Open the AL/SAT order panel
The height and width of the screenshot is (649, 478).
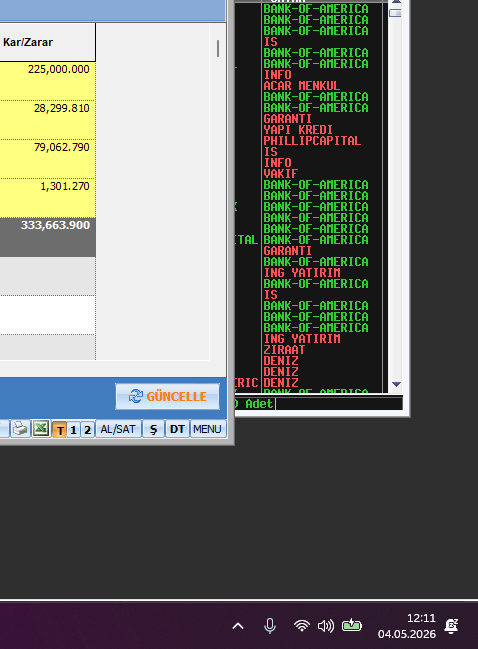(x=118, y=429)
